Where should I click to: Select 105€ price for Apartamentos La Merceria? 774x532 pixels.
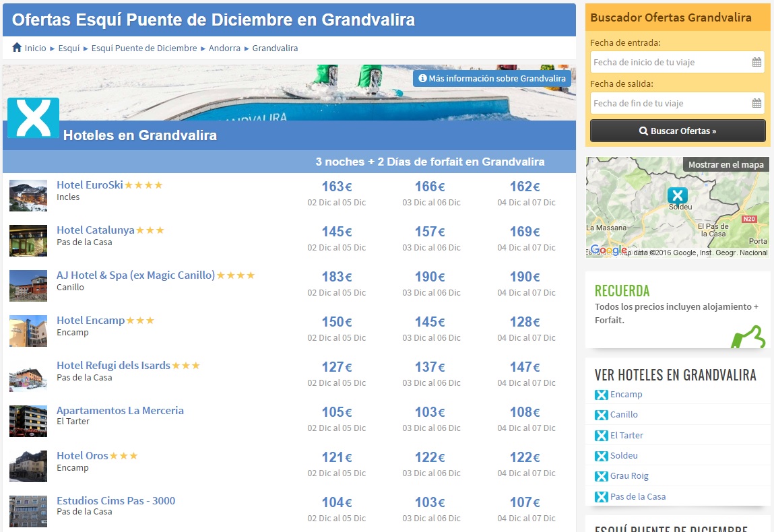coord(337,412)
